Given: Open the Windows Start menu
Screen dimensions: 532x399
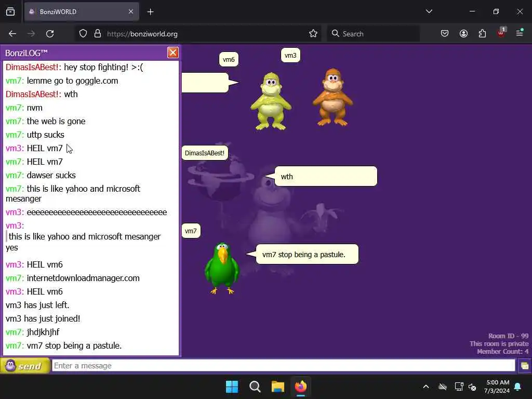Looking at the screenshot, I should pyautogui.click(x=232, y=387).
